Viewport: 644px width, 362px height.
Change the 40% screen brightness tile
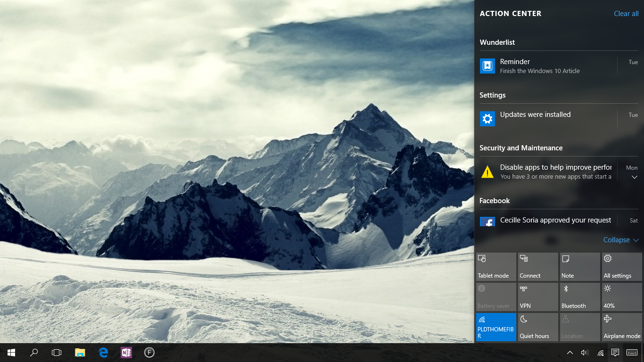(622, 297)
